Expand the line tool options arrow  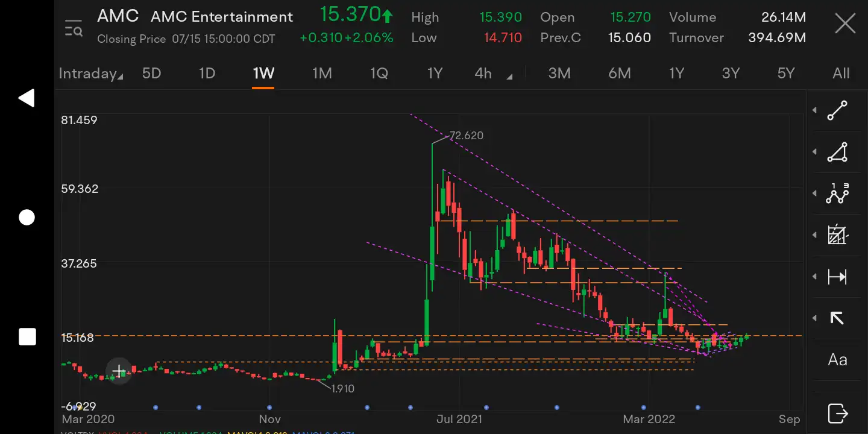pos(814,110)
